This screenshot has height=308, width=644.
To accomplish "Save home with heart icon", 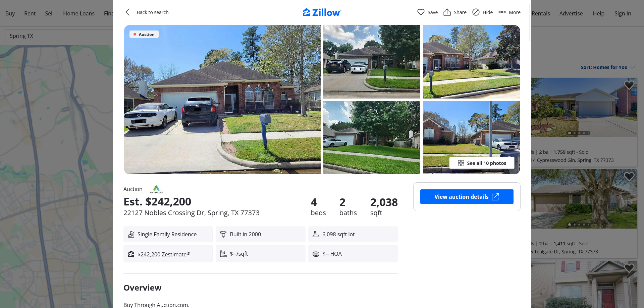I will pyautogui.click(x=421, y=12).
